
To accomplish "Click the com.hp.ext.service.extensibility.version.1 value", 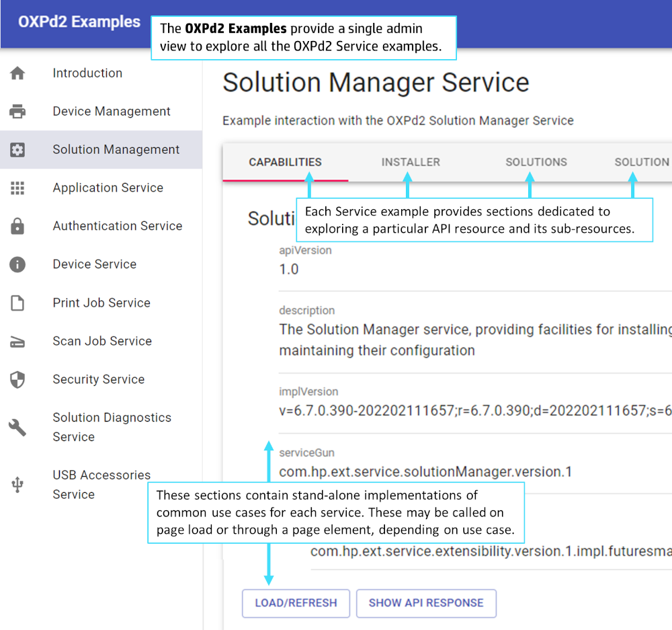I will [491, 551].
